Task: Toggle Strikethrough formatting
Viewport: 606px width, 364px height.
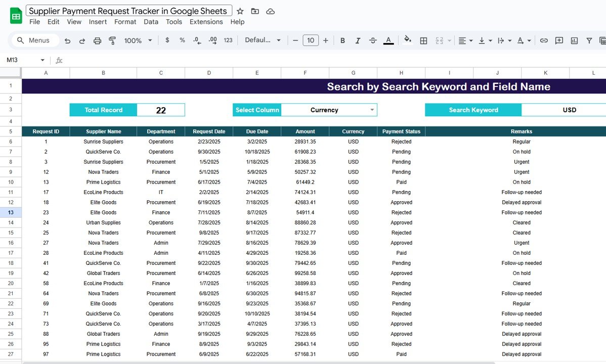Action: tap(373, 40)
